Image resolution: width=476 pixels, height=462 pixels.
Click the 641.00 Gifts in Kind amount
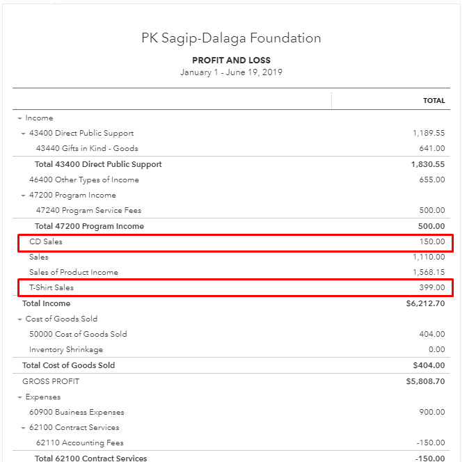[x=432, y=148]
